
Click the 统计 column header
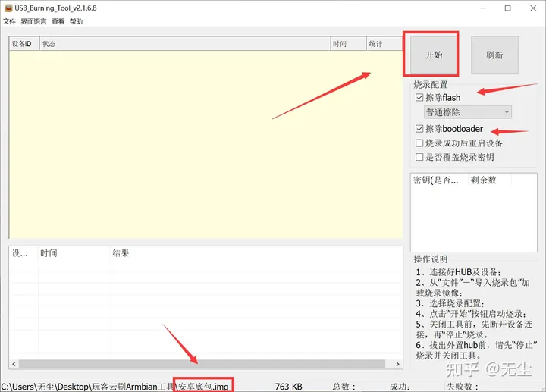pyautogui.click(x=383, y=44)
